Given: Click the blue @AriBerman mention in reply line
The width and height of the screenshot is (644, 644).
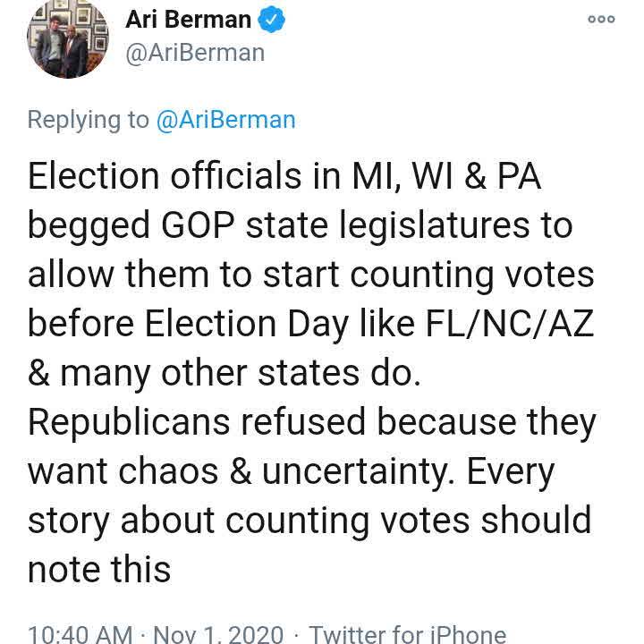Looking at the screenshot, I should [x=225, y=120].
